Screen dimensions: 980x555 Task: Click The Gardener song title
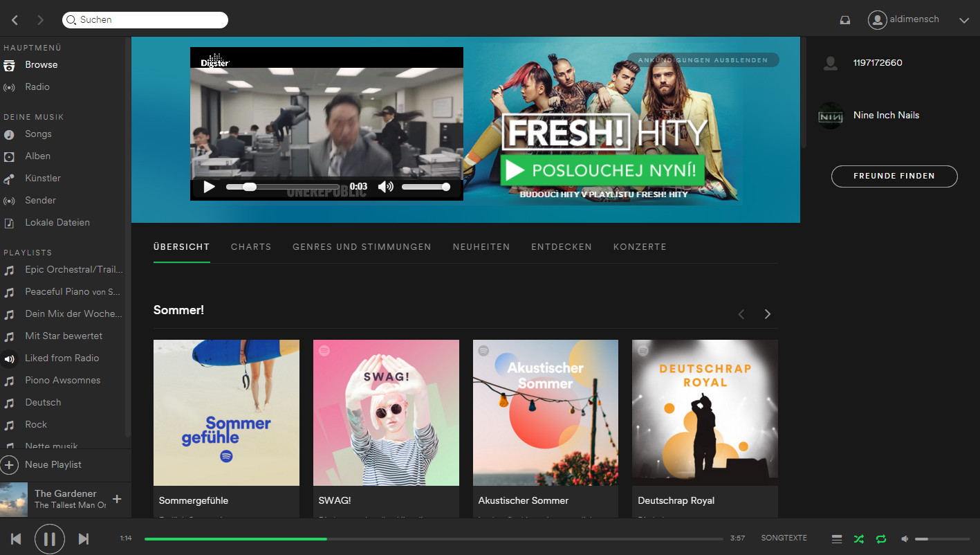[x=66, y=494]
